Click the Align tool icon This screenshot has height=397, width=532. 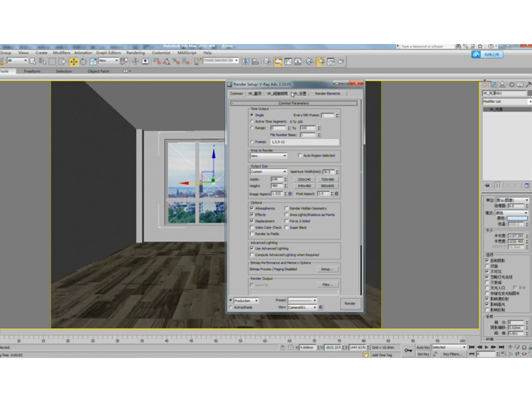click(255, 62)
